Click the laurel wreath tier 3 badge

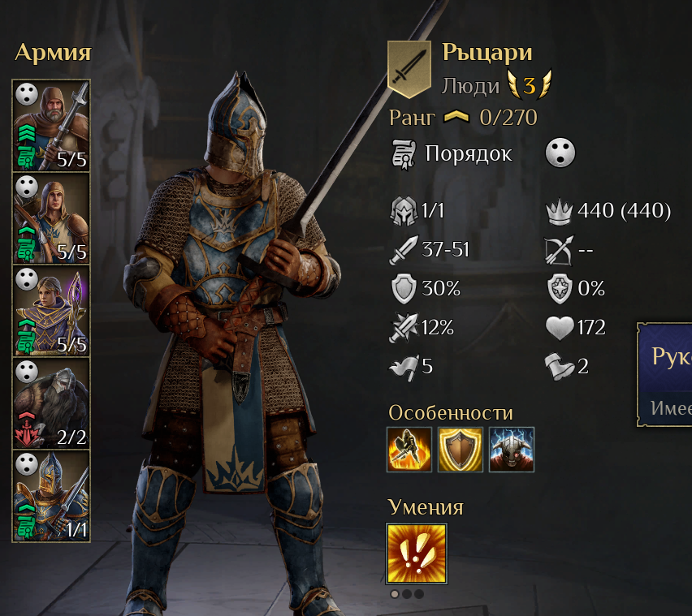[x=529, y=84]
